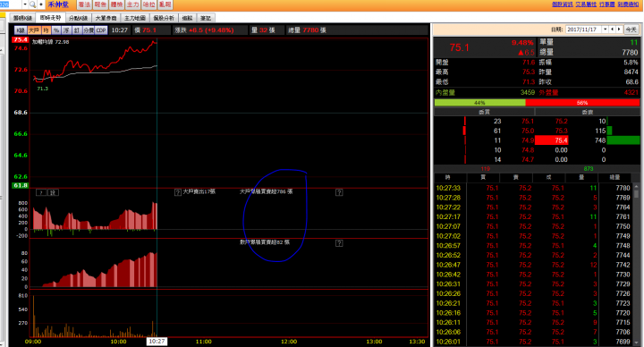The width and height of the screenshot is (644, 347).
Task: Click the 行事曆 link at top right
Action: click(606, 4)
